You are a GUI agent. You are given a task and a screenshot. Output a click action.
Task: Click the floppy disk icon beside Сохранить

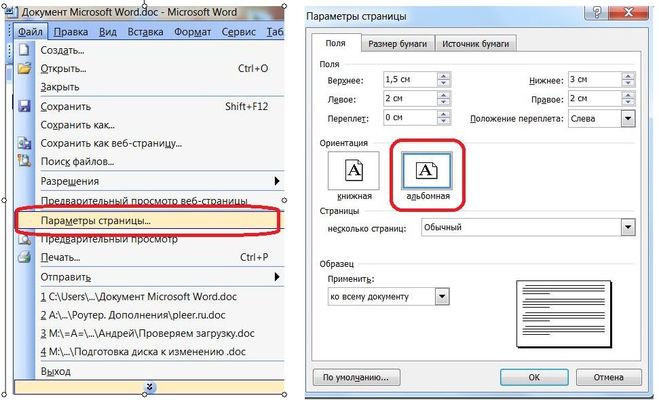25,106
